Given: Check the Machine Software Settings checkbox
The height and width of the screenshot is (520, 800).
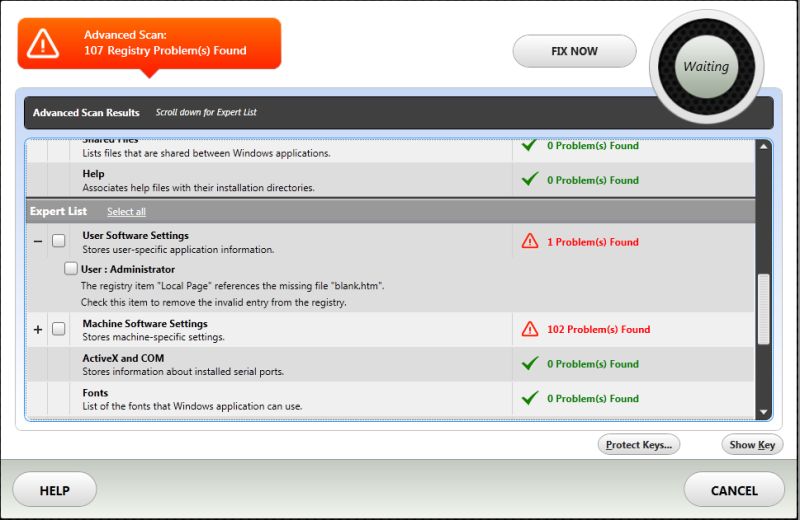Looking at the screenshot, I should [x=59, y=329].
